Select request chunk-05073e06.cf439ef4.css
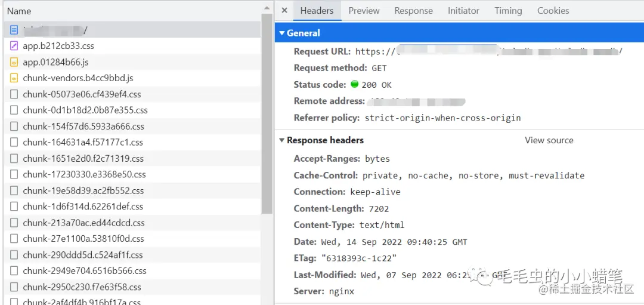Screen dimensions: 644x305 (132, 94)
